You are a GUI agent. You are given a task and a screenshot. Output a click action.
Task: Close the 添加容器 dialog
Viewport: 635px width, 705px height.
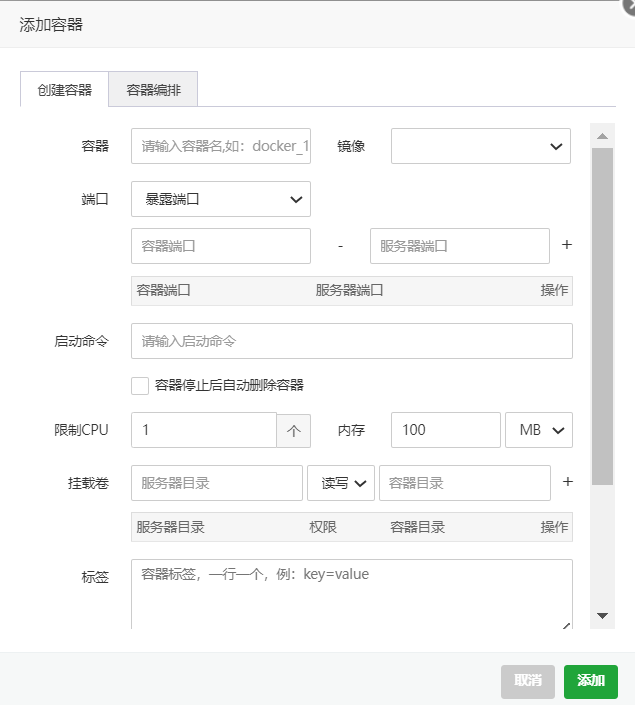[631, 5]
